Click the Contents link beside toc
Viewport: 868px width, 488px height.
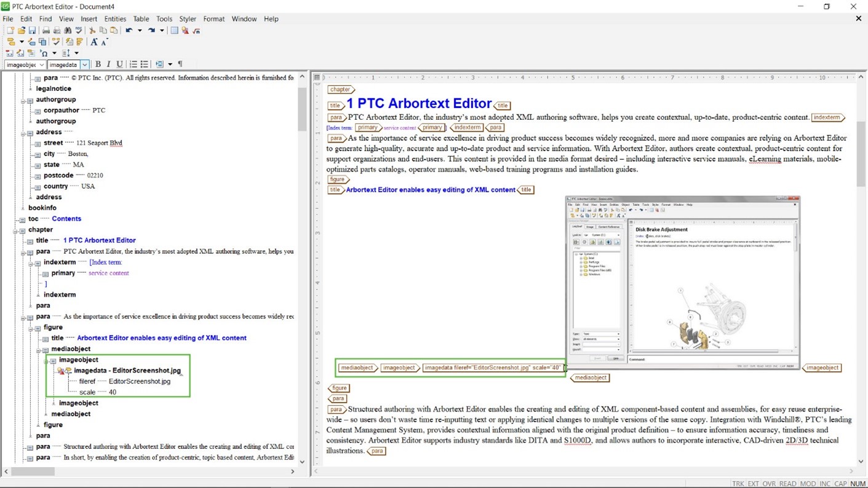click(66, 219)
